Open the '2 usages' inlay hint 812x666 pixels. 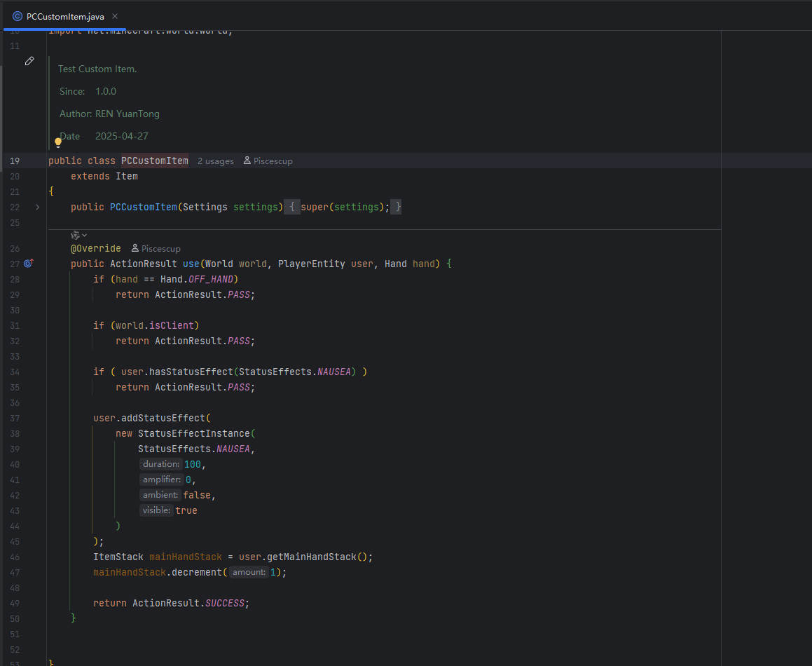click(x=215, y=161)
